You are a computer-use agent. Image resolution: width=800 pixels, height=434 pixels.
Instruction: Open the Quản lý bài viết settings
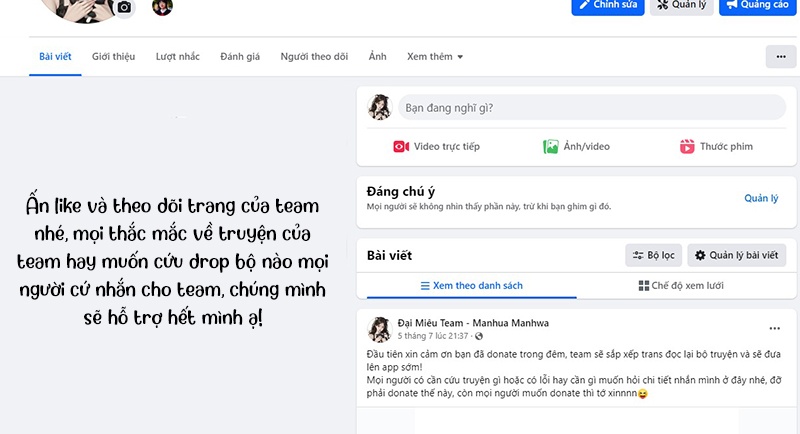736,255
